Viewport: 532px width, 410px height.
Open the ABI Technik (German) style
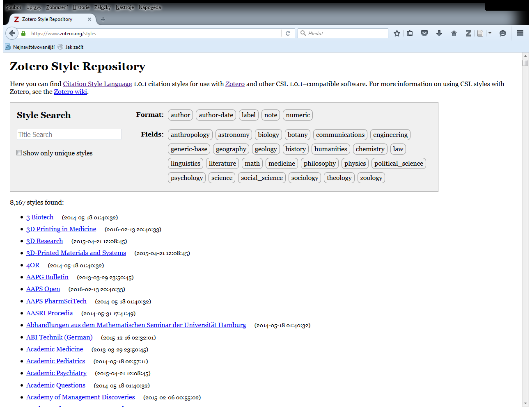point(60,337)
